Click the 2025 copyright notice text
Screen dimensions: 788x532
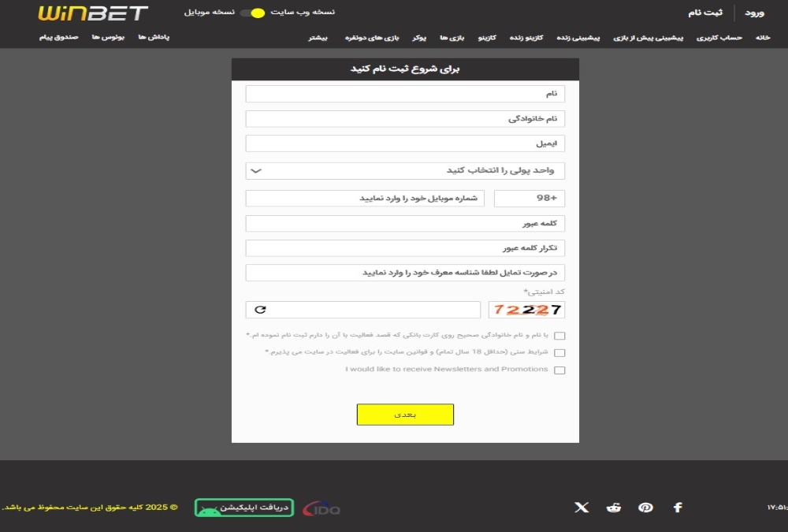pyautogui.click(x=90, y=508)
